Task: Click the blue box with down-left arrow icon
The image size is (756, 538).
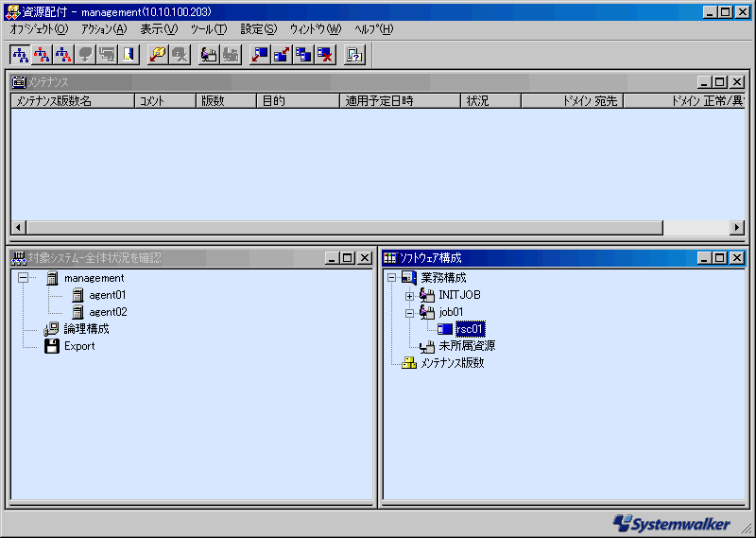Action: (260, 55)
